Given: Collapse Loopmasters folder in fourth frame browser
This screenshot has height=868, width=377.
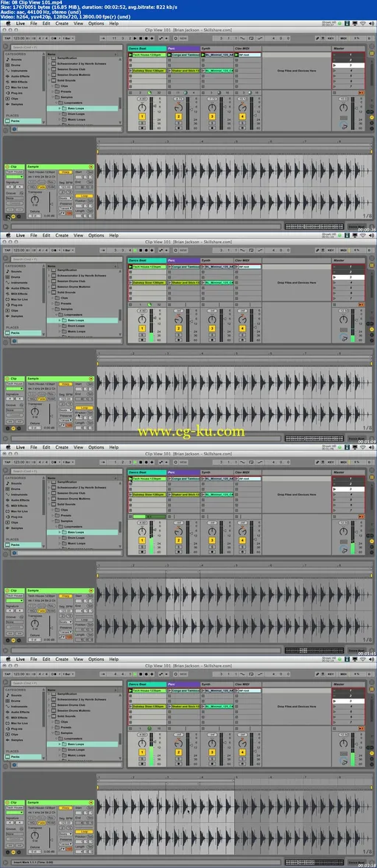Looking at the screenshot, I should (57, 740).
